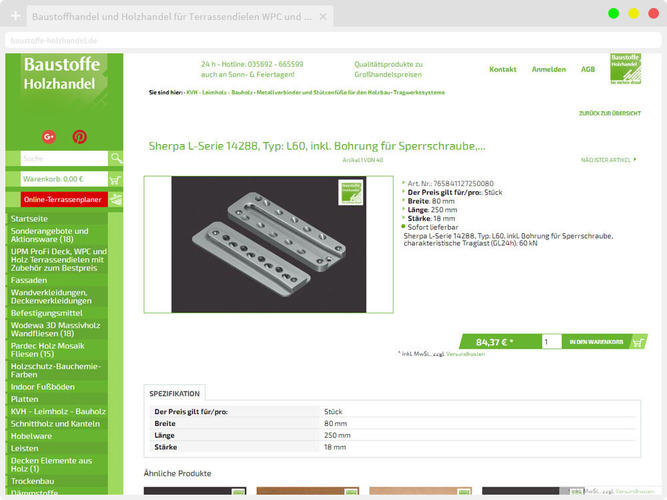
Task: Click the terrace planner icon beside red button
Action: pyautogui.click(x=116, y=199)
